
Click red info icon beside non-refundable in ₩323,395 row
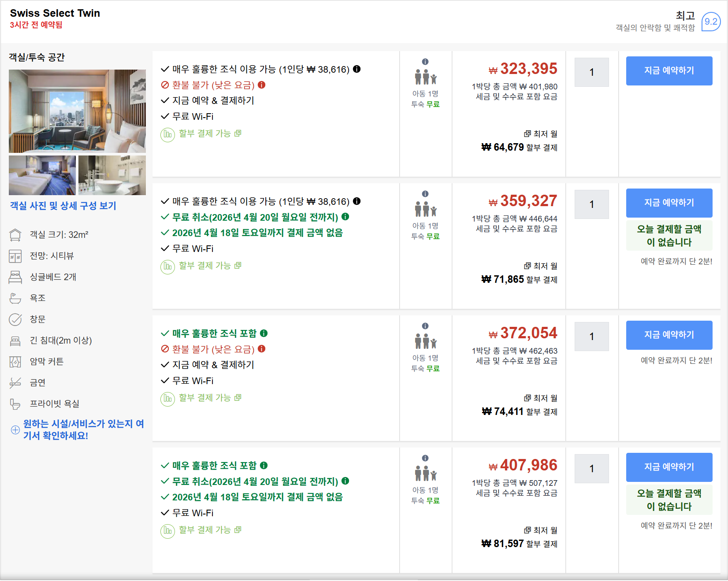(x=262, y=85)
